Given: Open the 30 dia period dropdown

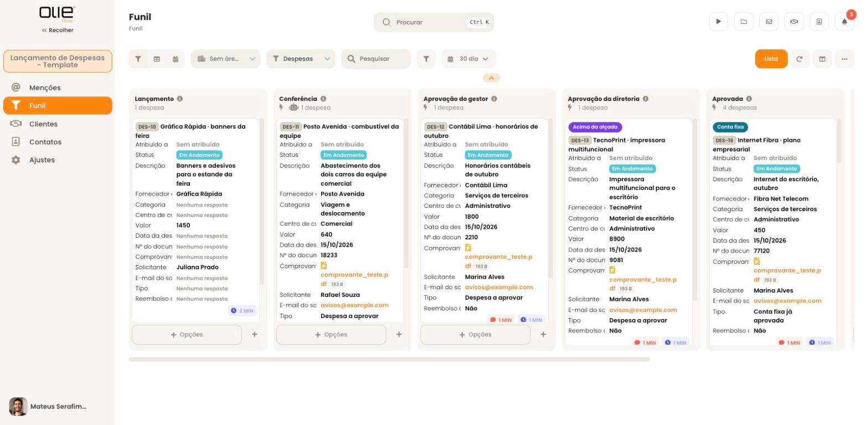Looking at the screenshot, I should pos(469,59).
